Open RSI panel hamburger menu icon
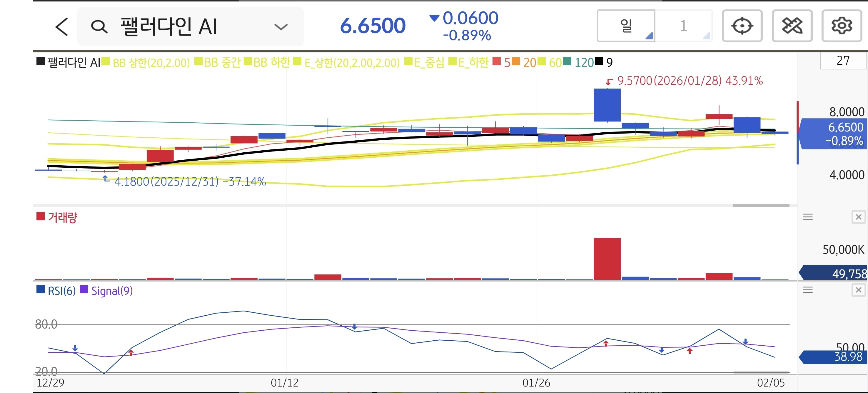 (808, 290)
